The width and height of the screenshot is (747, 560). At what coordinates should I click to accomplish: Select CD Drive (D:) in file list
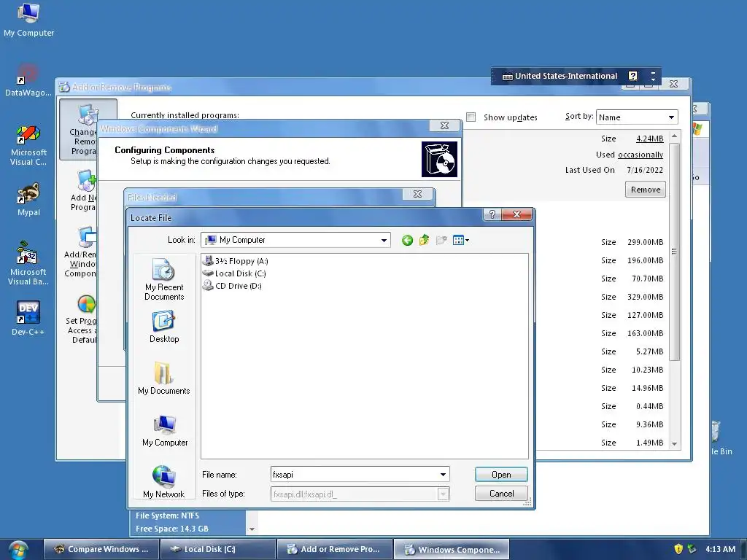pos(232,286)
